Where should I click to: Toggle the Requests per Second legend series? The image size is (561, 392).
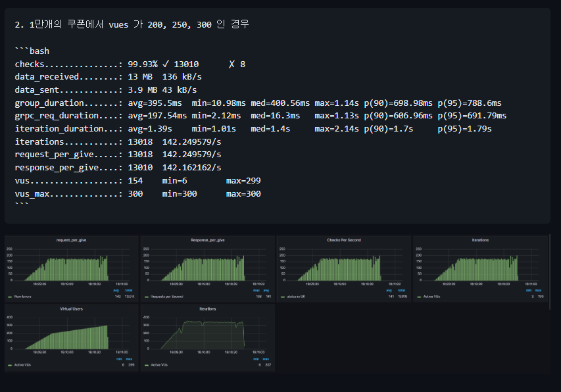167,297
